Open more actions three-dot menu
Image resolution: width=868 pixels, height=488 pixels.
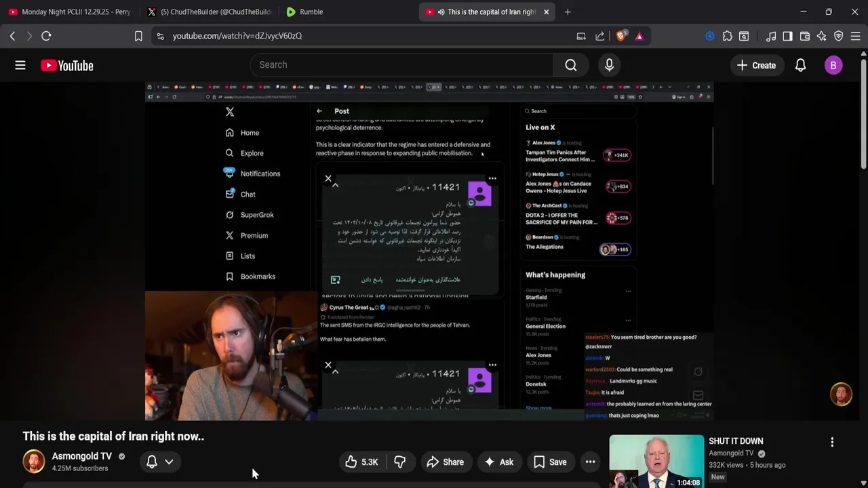(591, 462)
